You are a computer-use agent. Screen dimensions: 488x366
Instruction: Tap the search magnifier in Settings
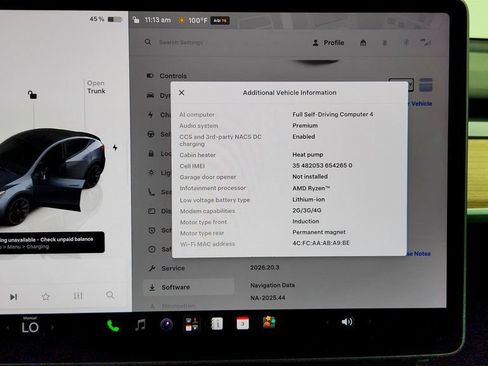(148, 42)
